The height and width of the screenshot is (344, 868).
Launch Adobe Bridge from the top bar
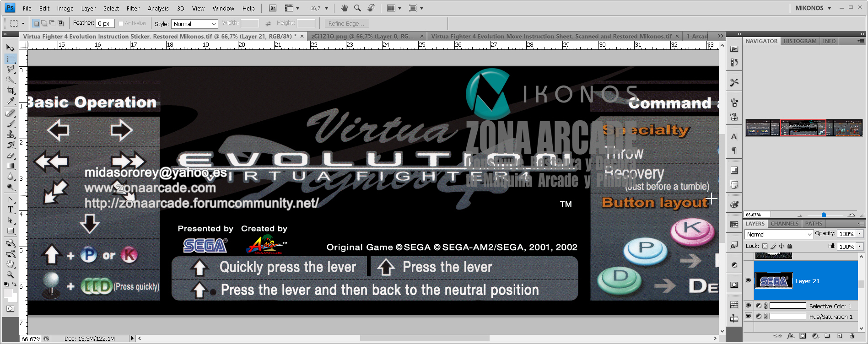pyautogui.click(x=273, y=8)
